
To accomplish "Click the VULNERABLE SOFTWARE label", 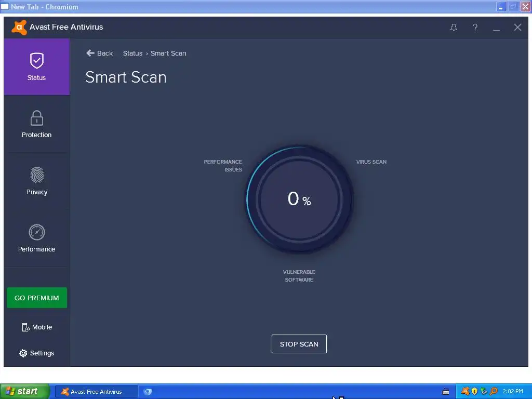I will pyautogui.click(x=299, y=276).
